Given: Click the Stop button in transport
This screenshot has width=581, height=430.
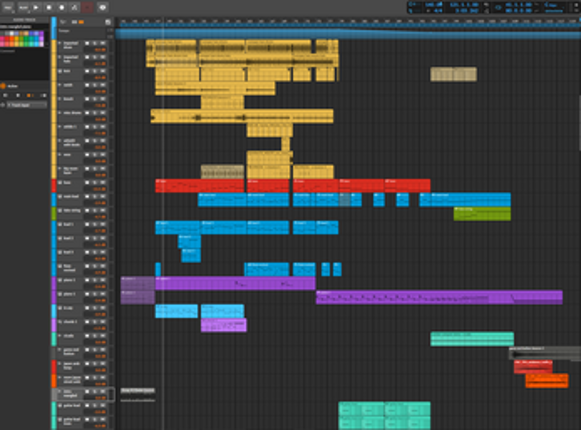Looking at the screenshot, I should 49,7.
